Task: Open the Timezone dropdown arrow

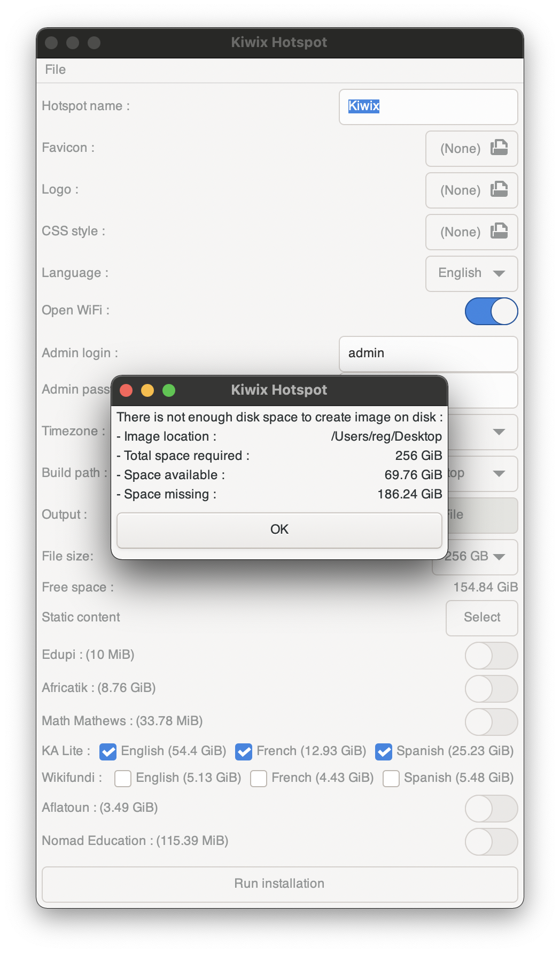Action: [x=499, y=432]
